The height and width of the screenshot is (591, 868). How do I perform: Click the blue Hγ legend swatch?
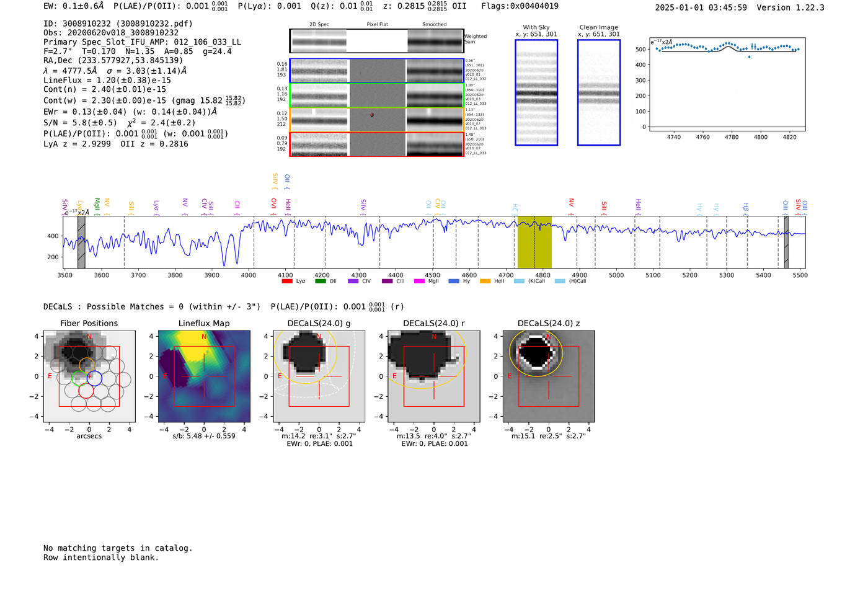[x=454, y=281]
